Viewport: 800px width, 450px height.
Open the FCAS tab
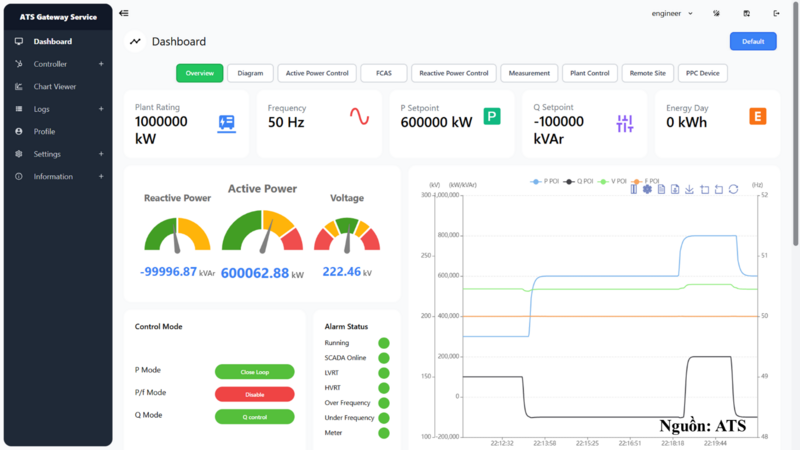click(x=384, y=73)
